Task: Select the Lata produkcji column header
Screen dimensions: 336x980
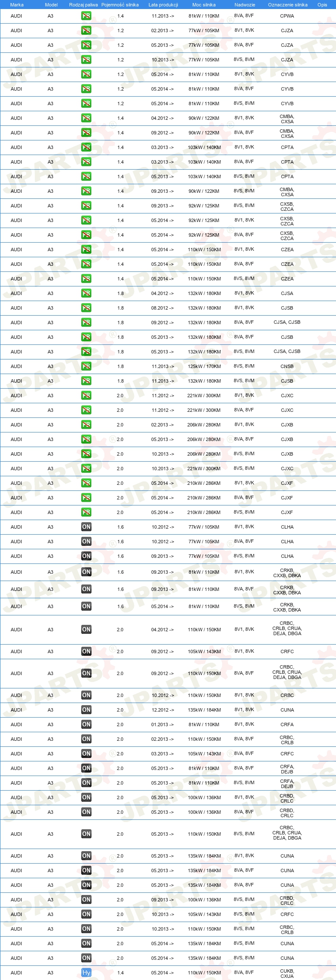Action: 163,5
